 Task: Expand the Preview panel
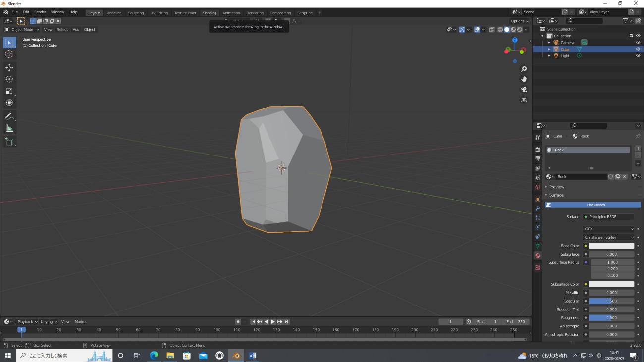click(557, 187)
